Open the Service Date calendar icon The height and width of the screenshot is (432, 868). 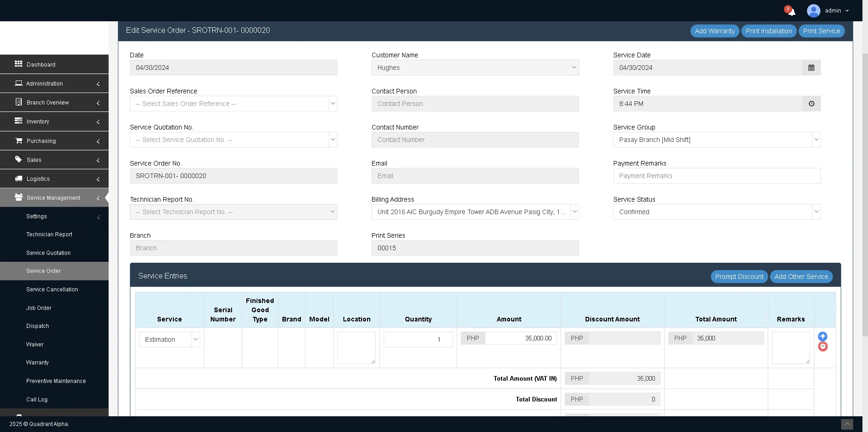coord(811,68)
